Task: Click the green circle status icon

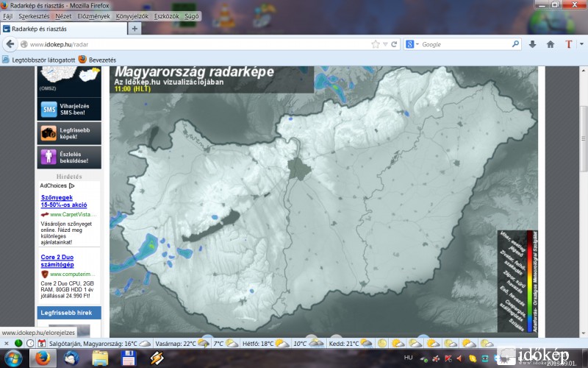Action: pos(18,343)
